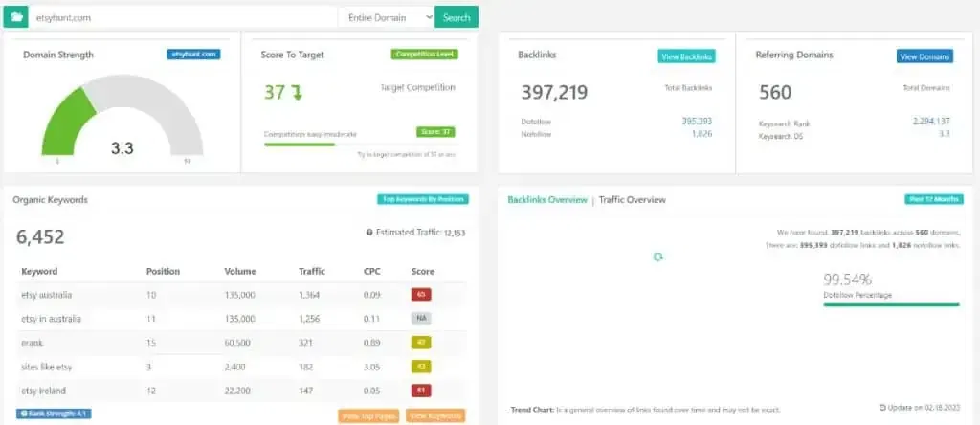
Task: Open the Entire Domain dropdown
Action: 387,17
